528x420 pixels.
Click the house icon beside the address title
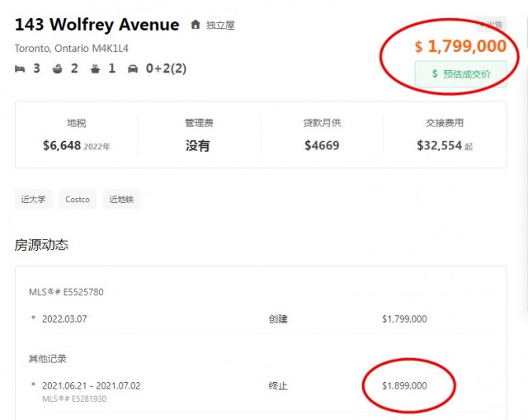(x=196, y=25)
